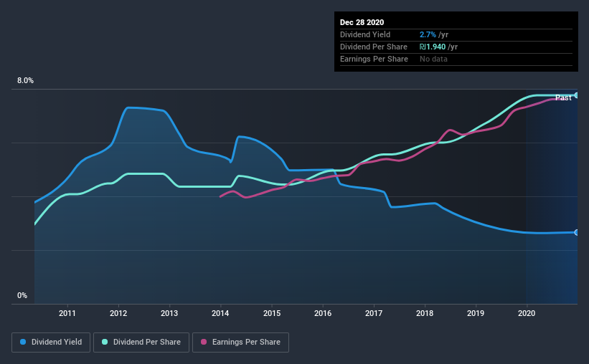Click the 2011 x-axis label
The image size is (589, 364).
(67, 313)
